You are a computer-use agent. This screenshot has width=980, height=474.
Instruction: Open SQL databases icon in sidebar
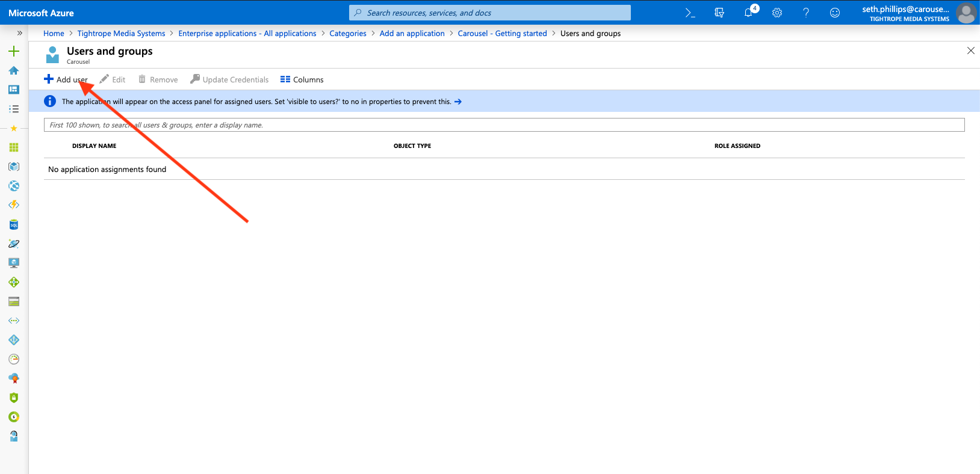(14, 224)
